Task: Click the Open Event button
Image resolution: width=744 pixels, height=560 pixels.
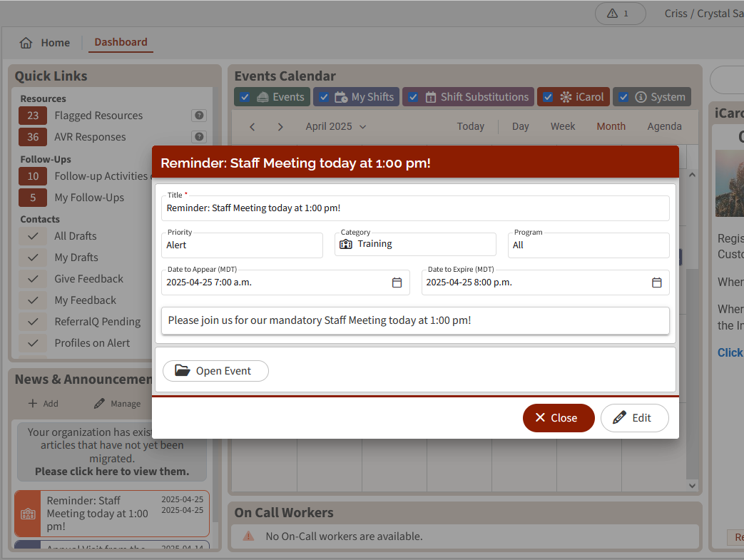Action: coord(215,371)
